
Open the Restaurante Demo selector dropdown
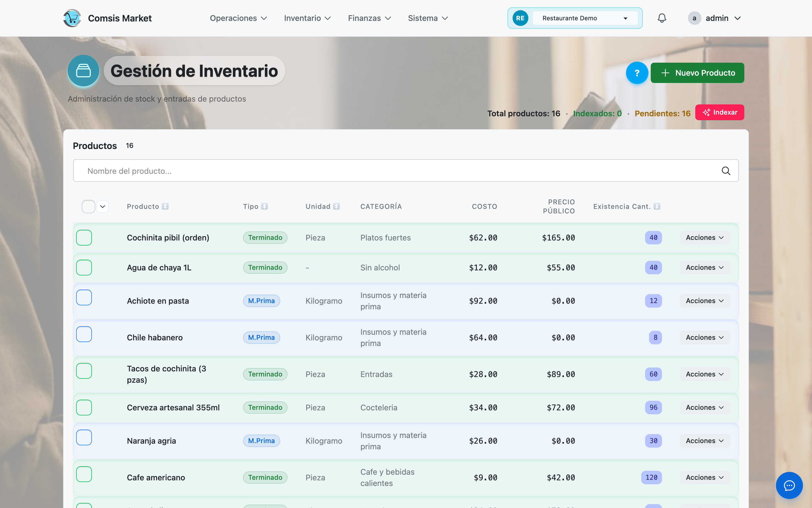point(585,18)
